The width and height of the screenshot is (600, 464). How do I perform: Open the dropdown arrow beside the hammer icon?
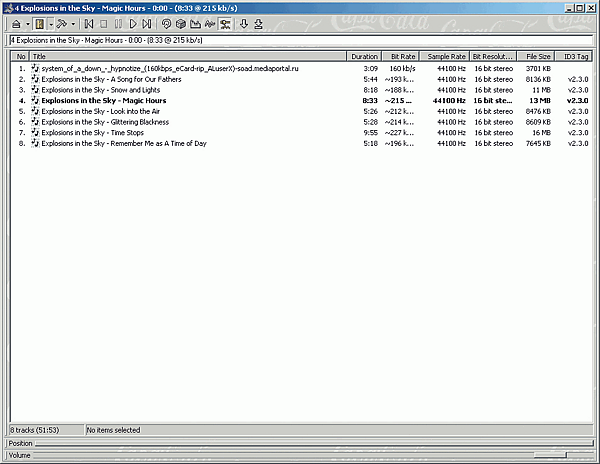[73, 24]
